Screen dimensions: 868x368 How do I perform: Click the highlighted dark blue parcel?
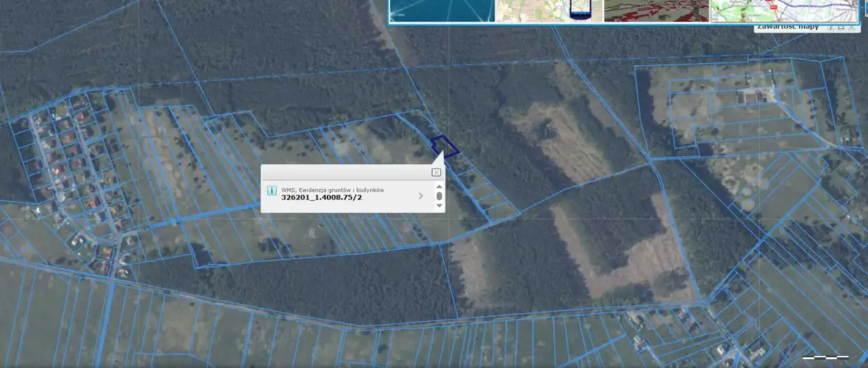click(x=445, y=146)
